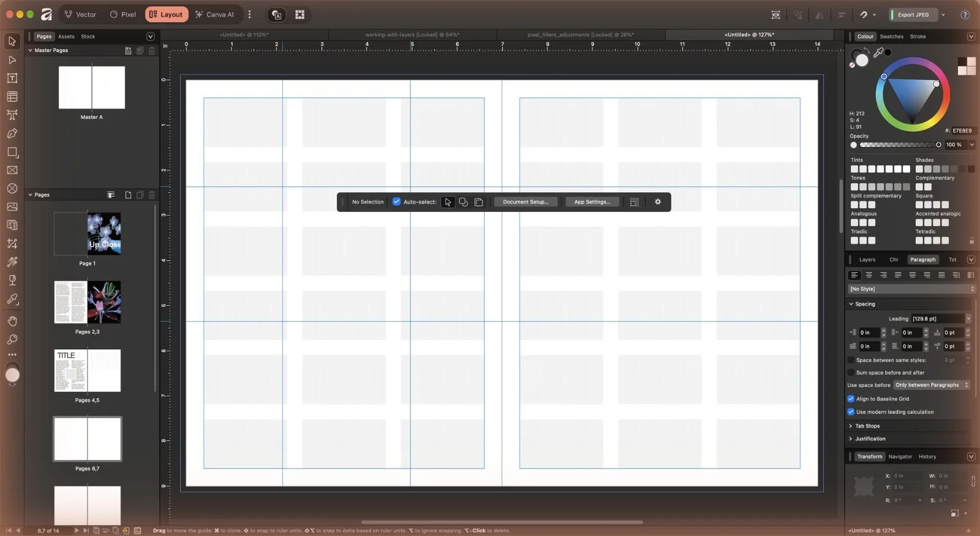
Task: Collapse the Master Pages section
Action: [30, 50]
